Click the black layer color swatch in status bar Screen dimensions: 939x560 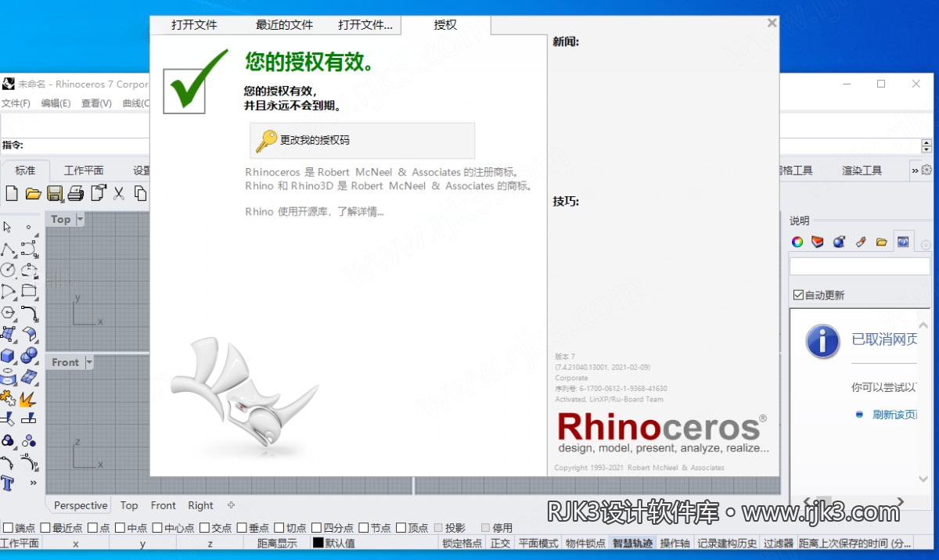pyautogui.click(x=318, y=543)
